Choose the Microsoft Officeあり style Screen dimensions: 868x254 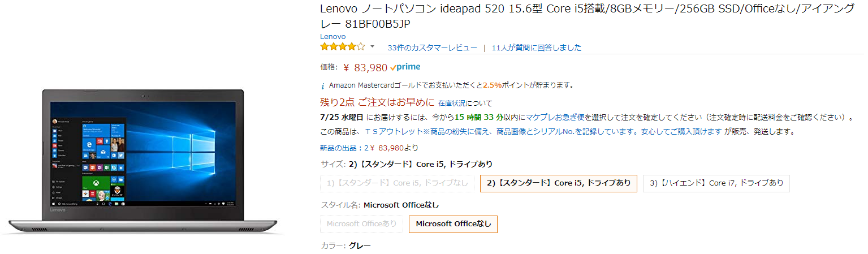[361, 223]
